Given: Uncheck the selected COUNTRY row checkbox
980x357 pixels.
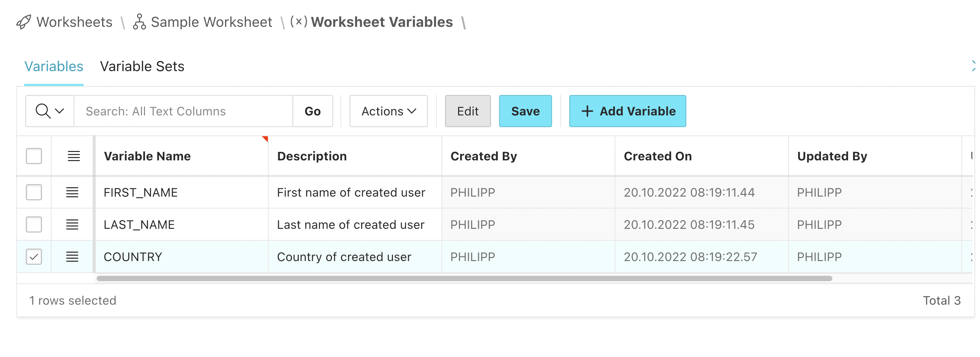Looking at the screenshot, I should pyautogui.click(x=34, y=257).
